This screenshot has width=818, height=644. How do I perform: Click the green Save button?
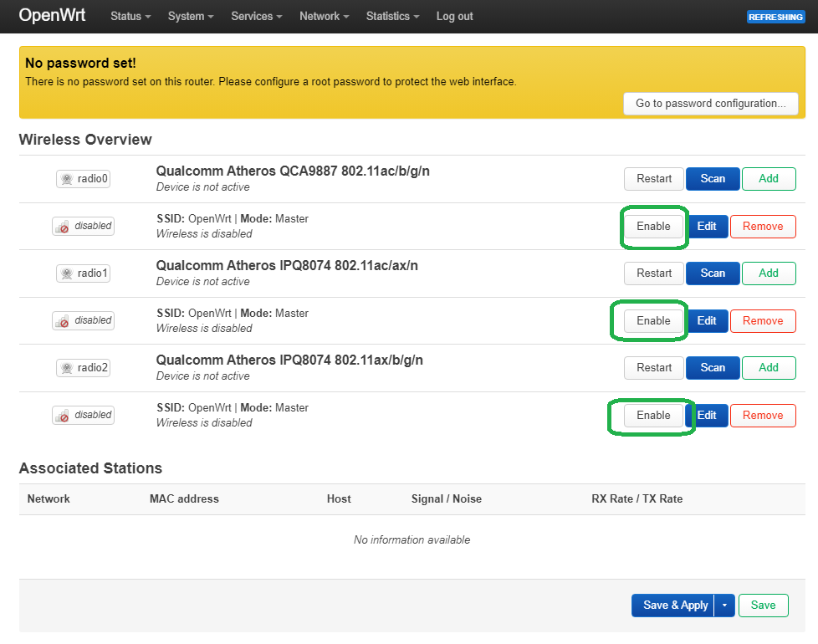coord(764,606)
